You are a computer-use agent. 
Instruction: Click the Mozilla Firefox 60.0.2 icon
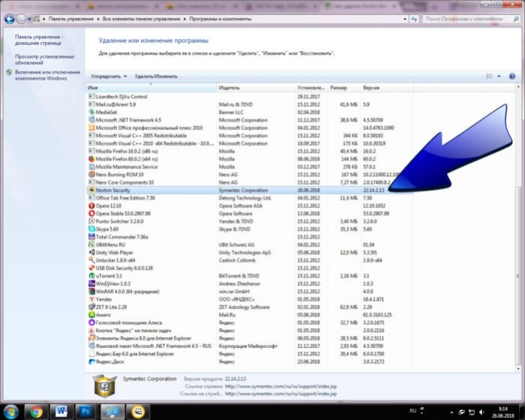92,159
